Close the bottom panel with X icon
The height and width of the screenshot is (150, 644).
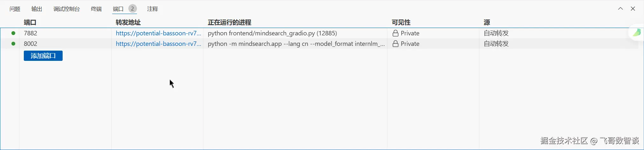click(x=633, y=9)
